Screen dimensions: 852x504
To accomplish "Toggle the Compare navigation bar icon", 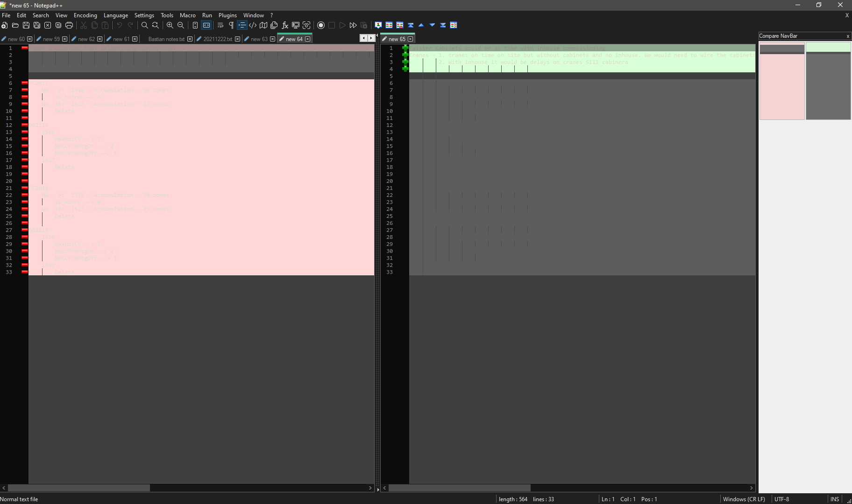I will (x=454, y=25).
